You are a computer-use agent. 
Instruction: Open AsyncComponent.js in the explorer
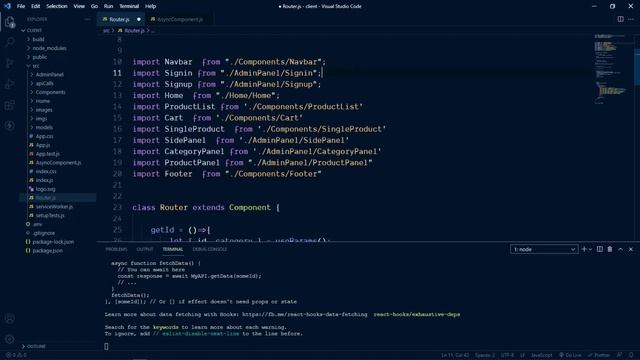(58, 162)
